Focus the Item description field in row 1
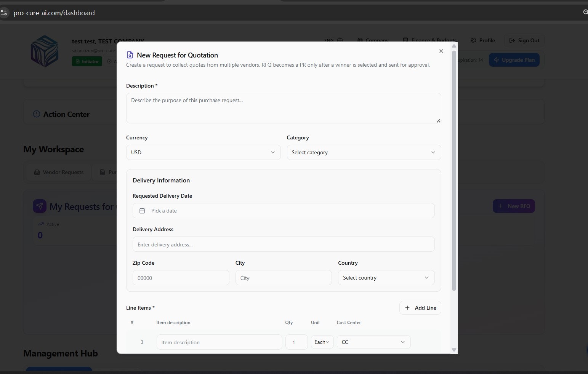The height and width of the screenshot is (374, 588). point(219,342)
